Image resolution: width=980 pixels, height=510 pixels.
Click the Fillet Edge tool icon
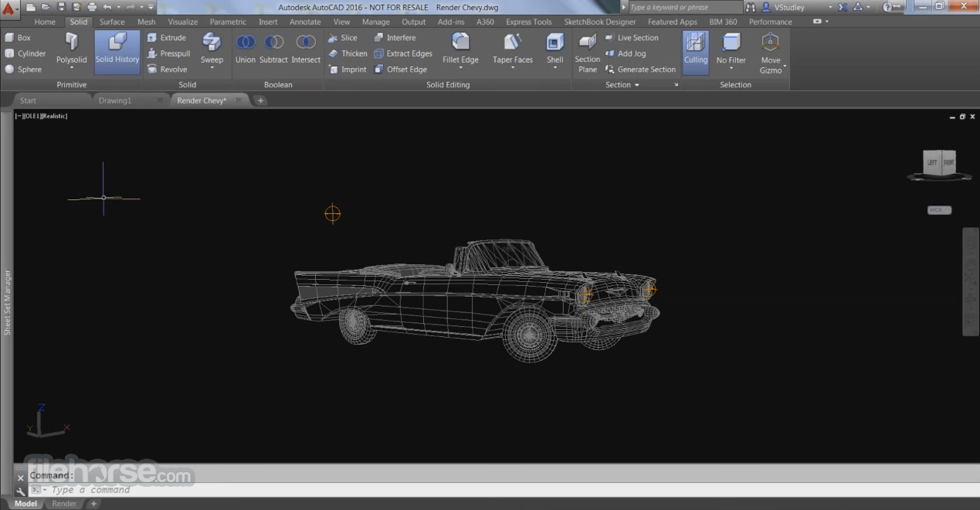tap(460, 42)
